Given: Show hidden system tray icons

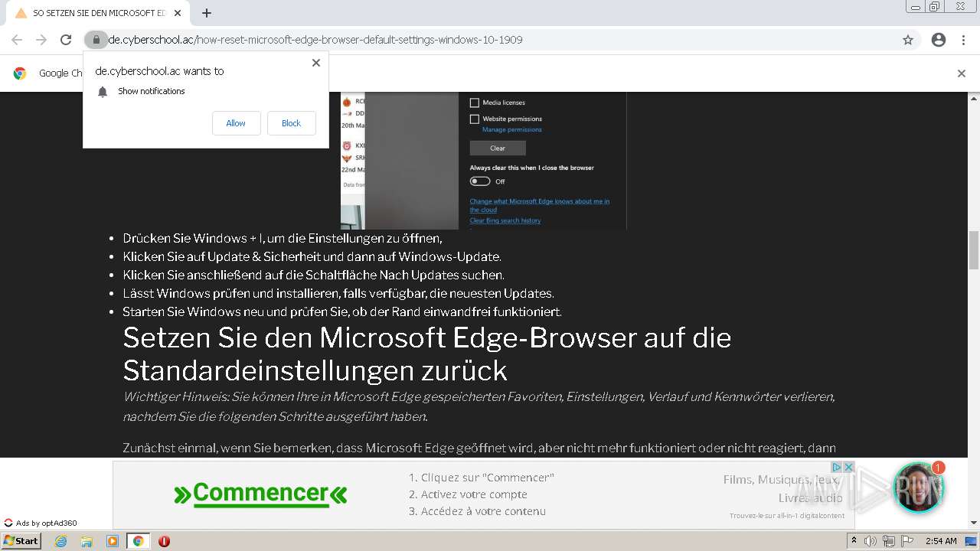Looking at the screenshot, I should (854, 541).
